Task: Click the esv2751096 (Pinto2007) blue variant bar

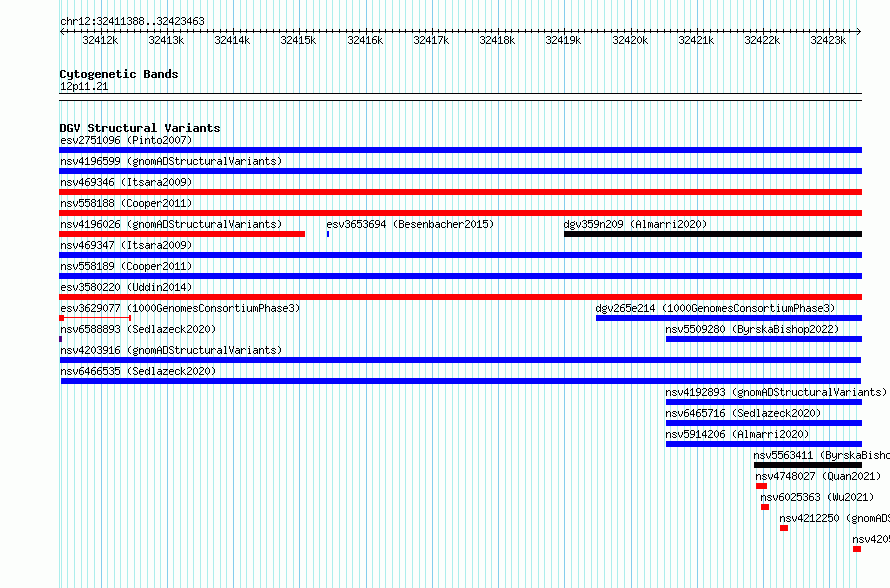Action: 460,150
